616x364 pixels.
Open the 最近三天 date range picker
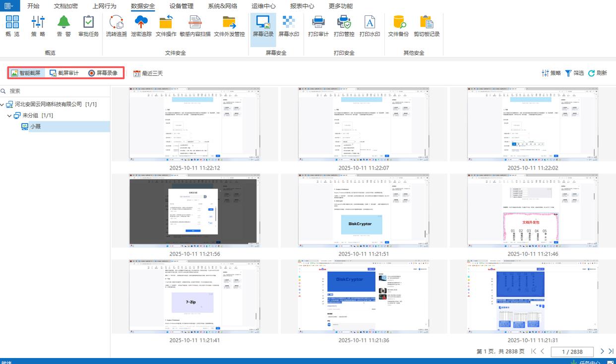tap(148, 73)
